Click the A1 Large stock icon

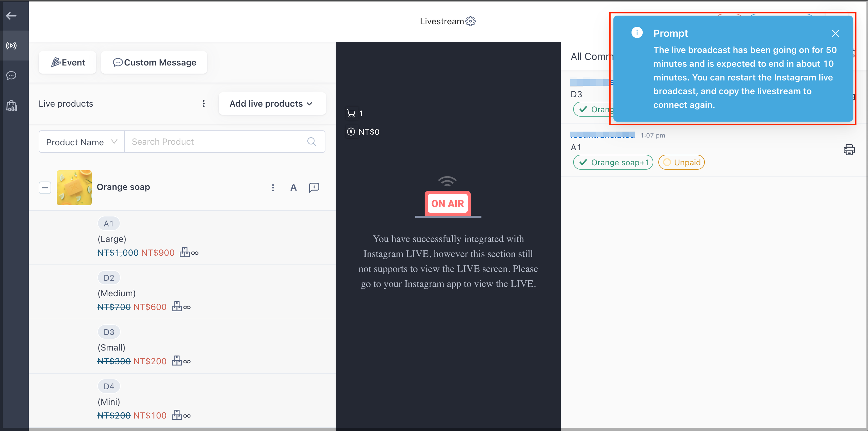point(185,252)
